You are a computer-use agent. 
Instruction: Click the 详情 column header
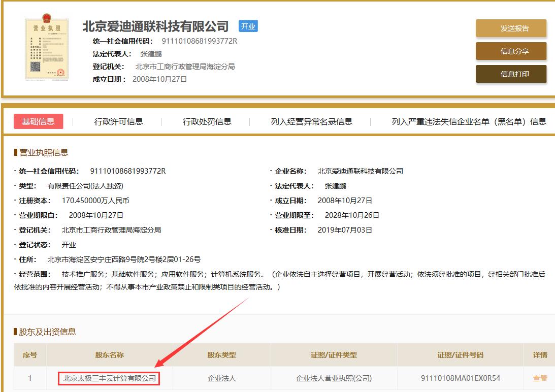(x=540, y=355)
